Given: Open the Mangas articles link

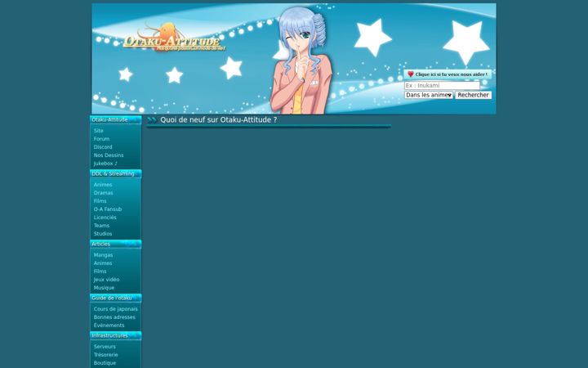Looking at the screenshot, I should tap(103, 255).
